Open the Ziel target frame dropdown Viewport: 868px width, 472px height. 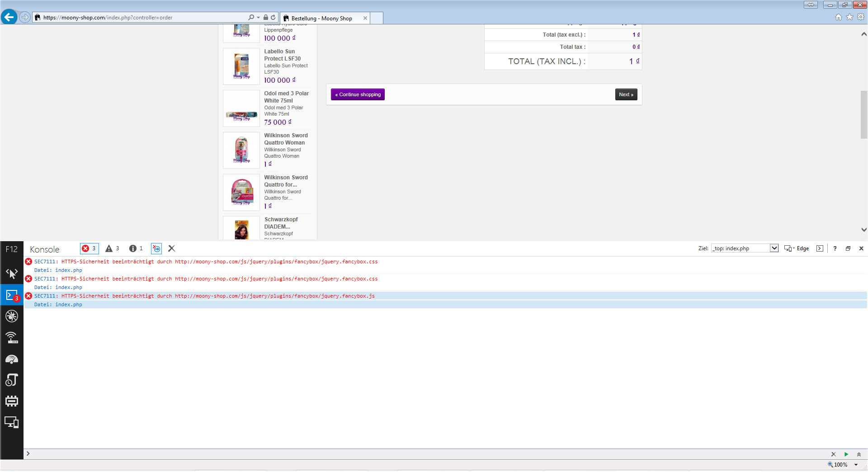tap(745, 248)
